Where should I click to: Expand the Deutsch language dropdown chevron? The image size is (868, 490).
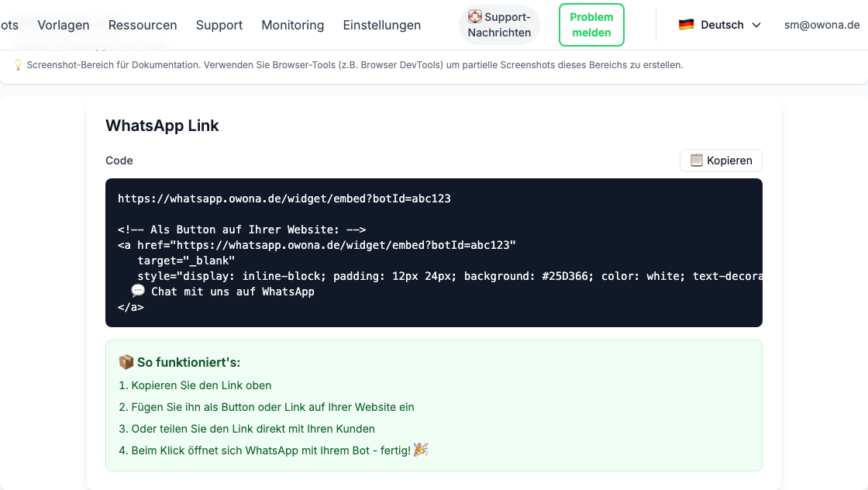[756, 25]
